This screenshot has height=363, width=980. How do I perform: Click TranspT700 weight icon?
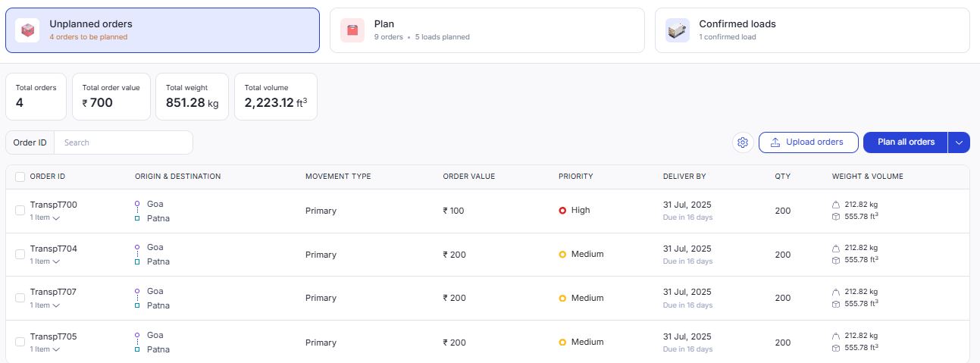pos(836,205)
